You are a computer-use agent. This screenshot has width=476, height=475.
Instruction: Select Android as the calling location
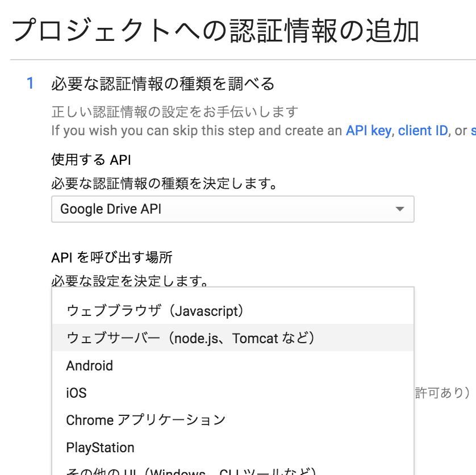pyautogui.click(x=89, y=365)
